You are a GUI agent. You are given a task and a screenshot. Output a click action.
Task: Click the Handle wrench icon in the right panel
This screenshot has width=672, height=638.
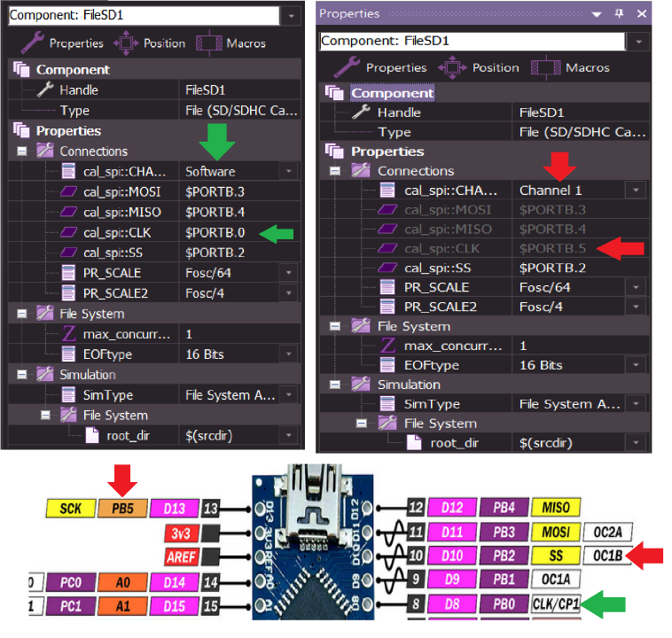click(360, 113)
